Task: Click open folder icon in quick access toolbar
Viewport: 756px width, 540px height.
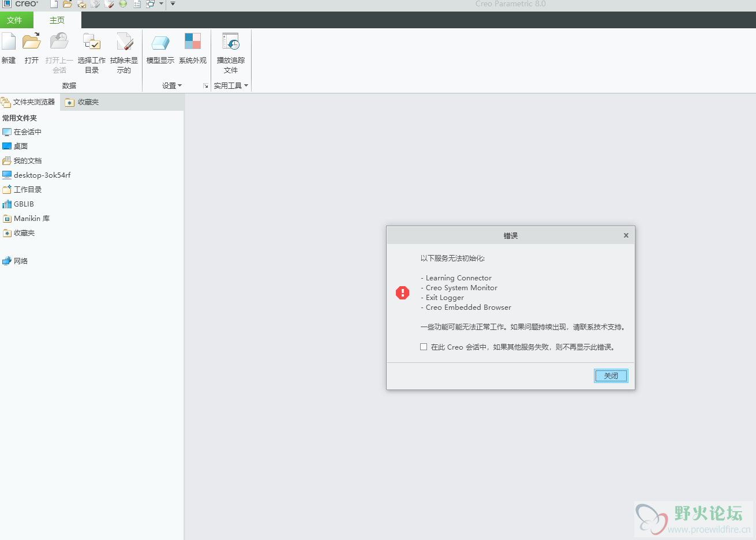Action: click(x=68, y=4)
